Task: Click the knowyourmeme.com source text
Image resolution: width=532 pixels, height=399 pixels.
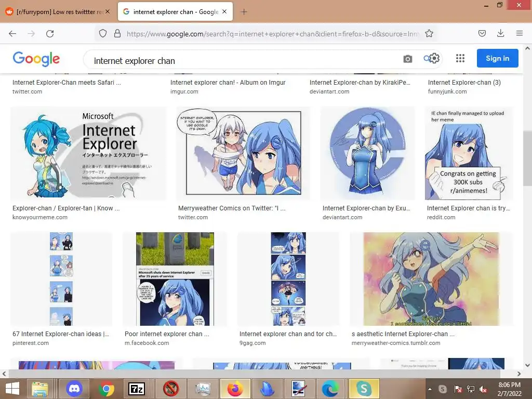Action: tap(39, 217)
